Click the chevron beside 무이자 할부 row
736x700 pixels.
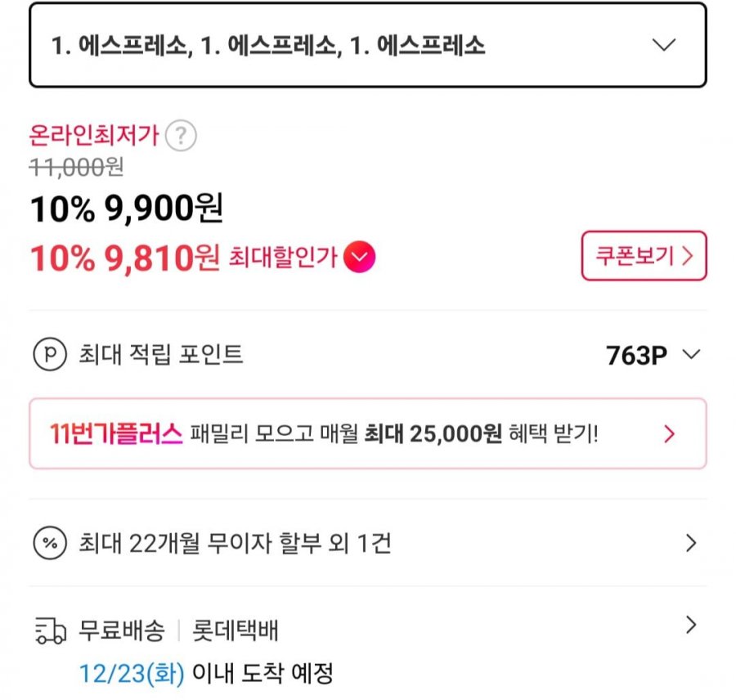tap(691, 543)
